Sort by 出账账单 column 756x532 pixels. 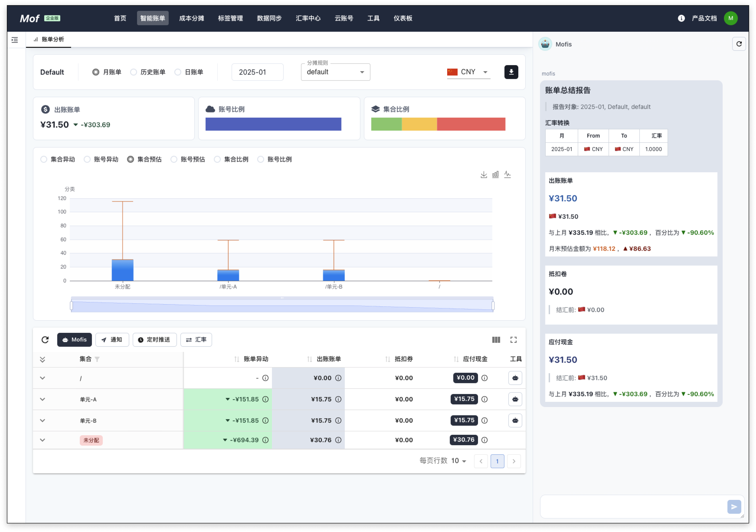pos(309,359)
